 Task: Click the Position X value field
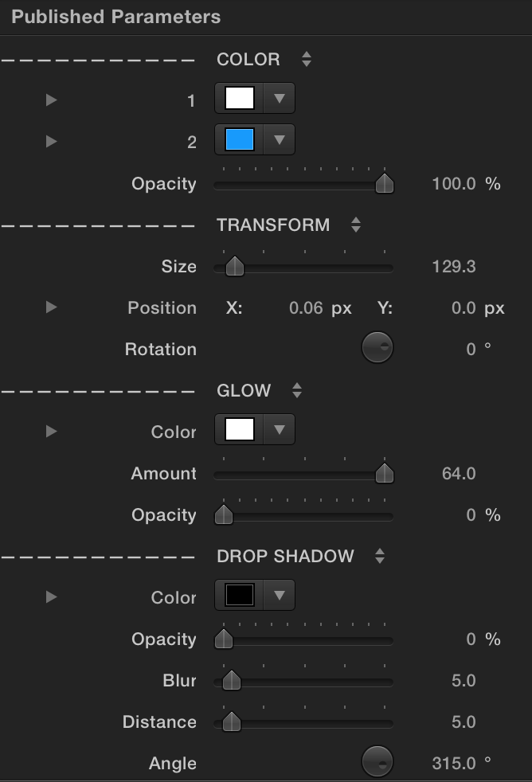coord(306,307)
